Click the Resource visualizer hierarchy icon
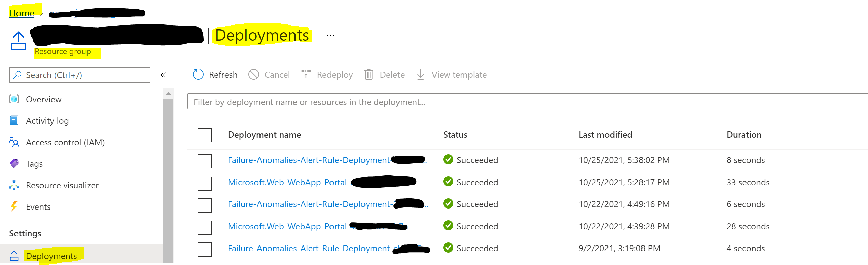The image size is (868, 265). click(x=14, y=185)
